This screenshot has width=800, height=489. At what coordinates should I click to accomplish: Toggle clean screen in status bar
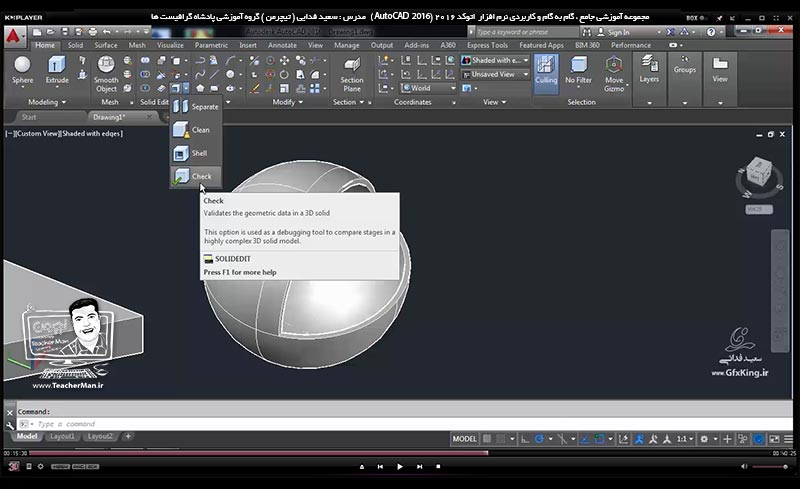pyautogui.click(x=774, y=439)
